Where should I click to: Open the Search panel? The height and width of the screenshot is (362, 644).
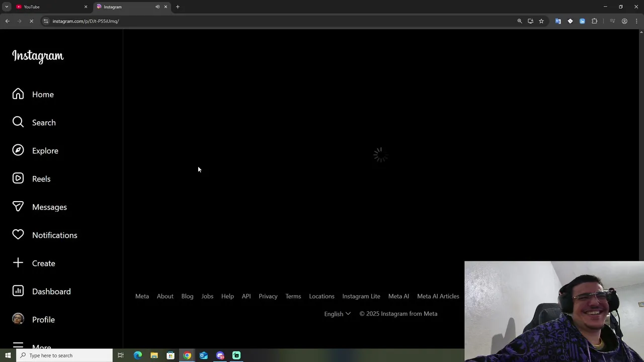34,123
